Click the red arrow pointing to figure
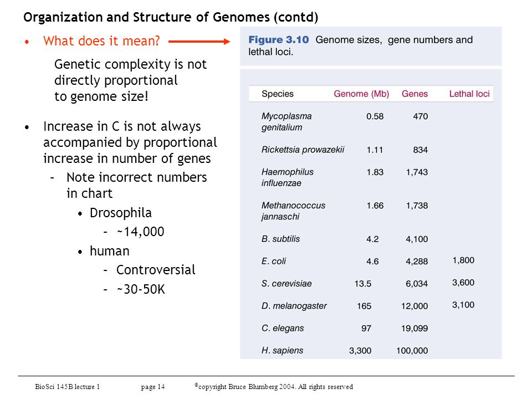Screen dimensions: 532x399 click(199, 42)
